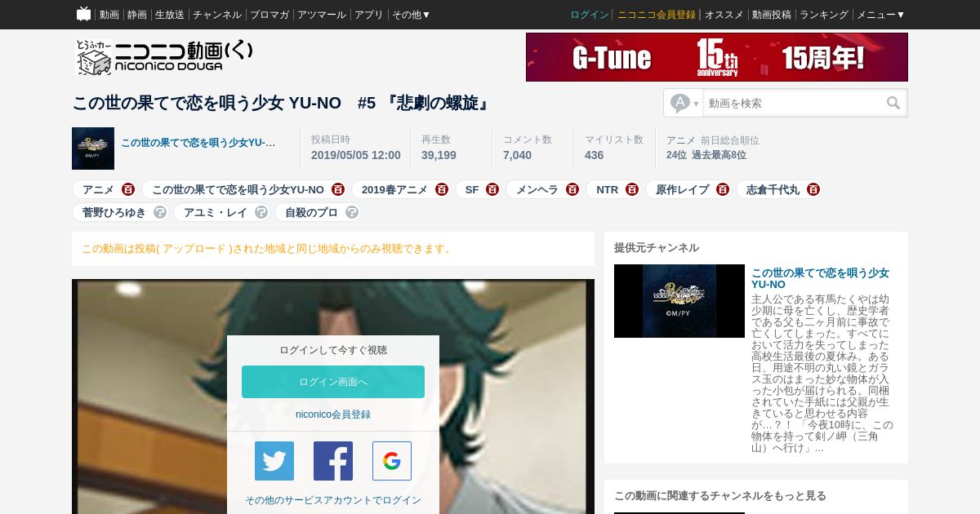Open series link この世の果てで恋を唄う少女YU-… under title
Viewport: 980px width, 514px height.
(198, 143)
